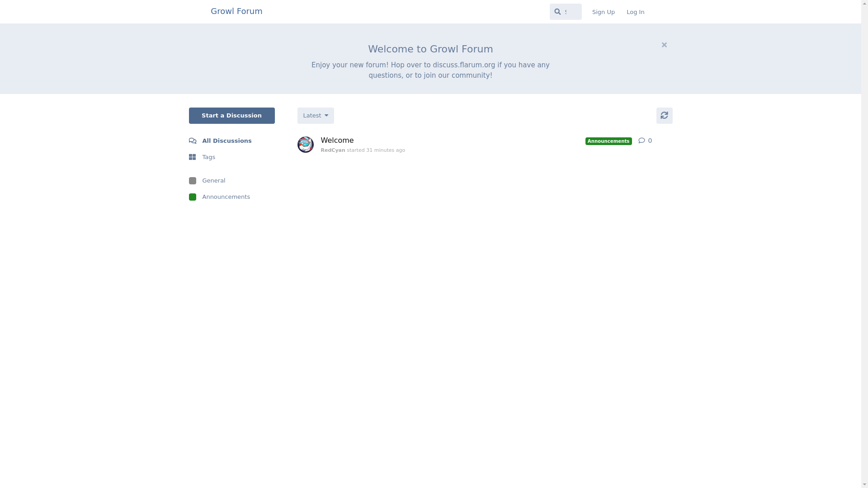868x488 pixels.
Task: Click the gray General tag swatch
Action: coord(193,181)
